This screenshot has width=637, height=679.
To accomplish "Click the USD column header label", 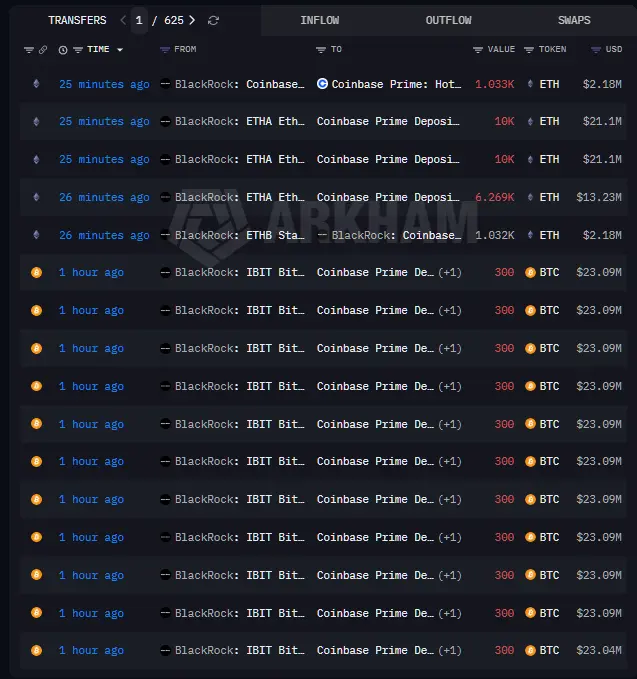I will (614, 49).
